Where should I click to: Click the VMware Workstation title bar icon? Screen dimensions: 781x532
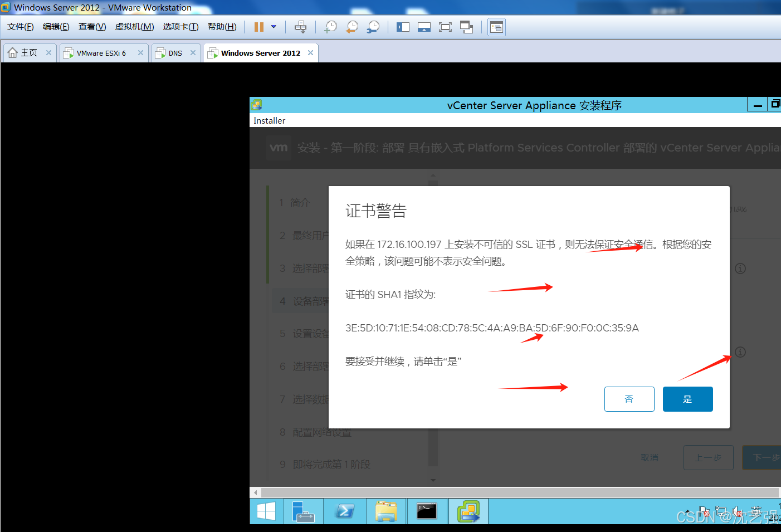click(x=6, y=7)
